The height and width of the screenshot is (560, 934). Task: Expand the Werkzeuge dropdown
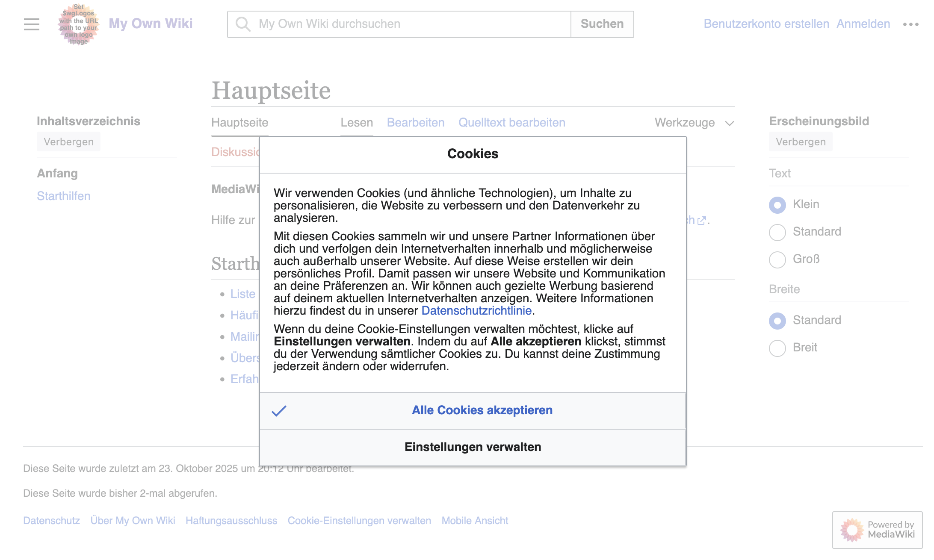[x=694, y=123]
